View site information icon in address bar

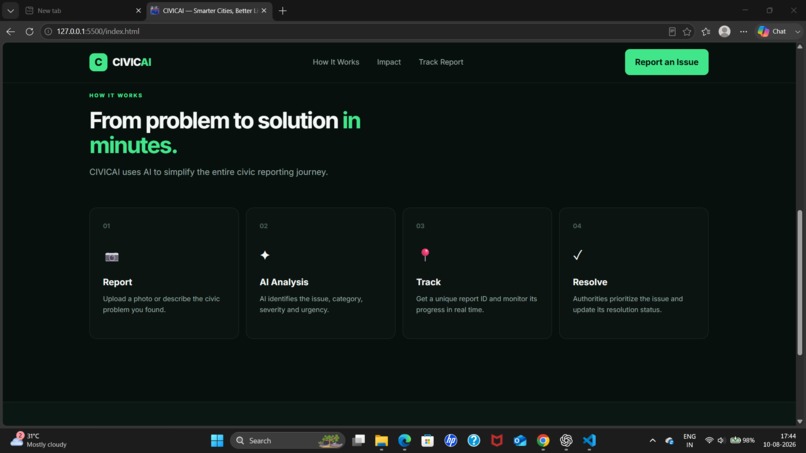[48, 31]
